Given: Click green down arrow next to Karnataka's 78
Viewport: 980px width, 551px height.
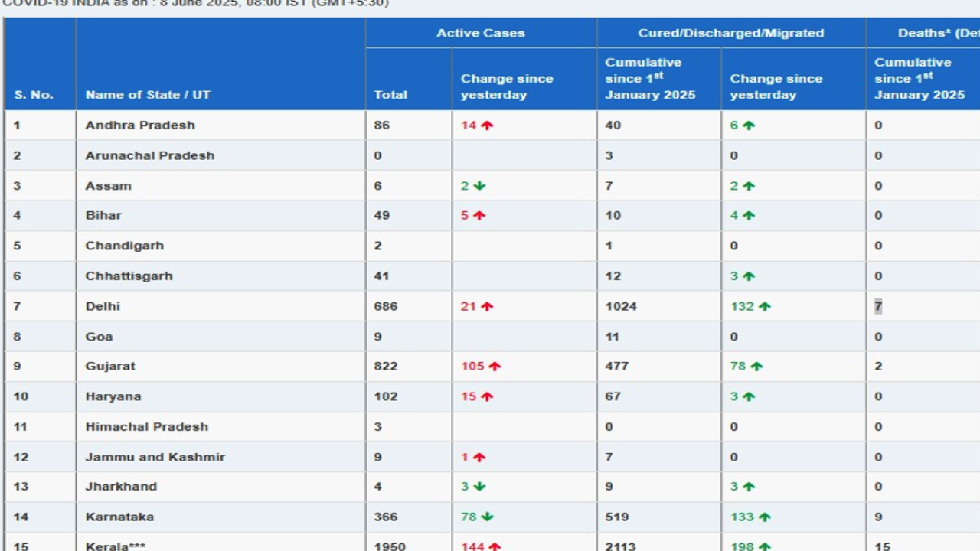Looking at the screenshot, I should [x=487, y=517].
